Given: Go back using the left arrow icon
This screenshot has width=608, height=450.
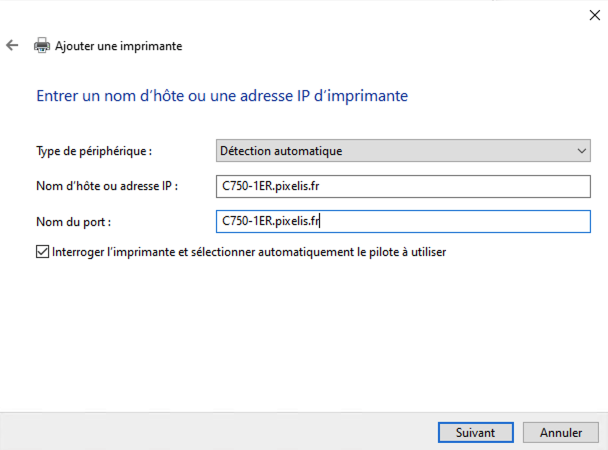Looking at the screenshot, I should click(12, 46).
